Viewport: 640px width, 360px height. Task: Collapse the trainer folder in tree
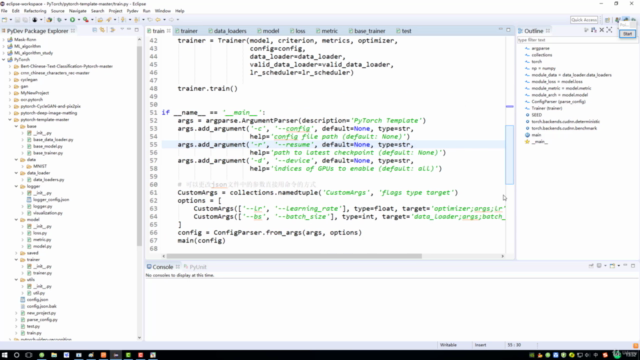(17, 260)
